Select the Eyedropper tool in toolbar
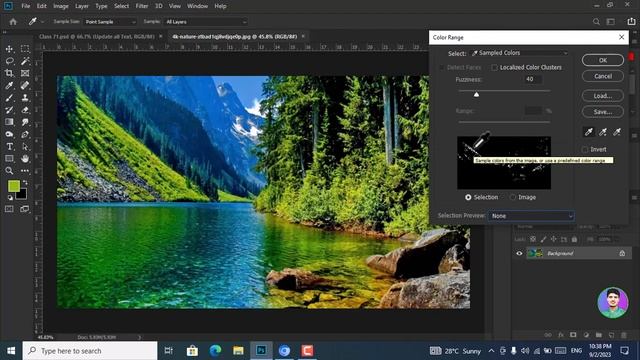This screenshot has height=360, width=640. [9, 85]
